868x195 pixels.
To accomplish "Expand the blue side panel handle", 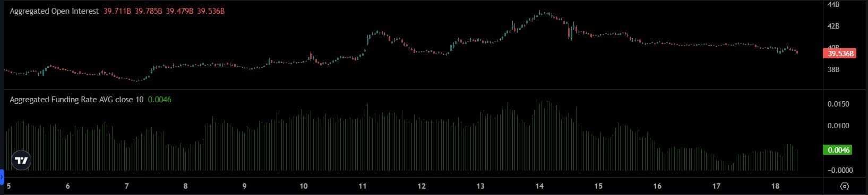I will tap(2, 176).
